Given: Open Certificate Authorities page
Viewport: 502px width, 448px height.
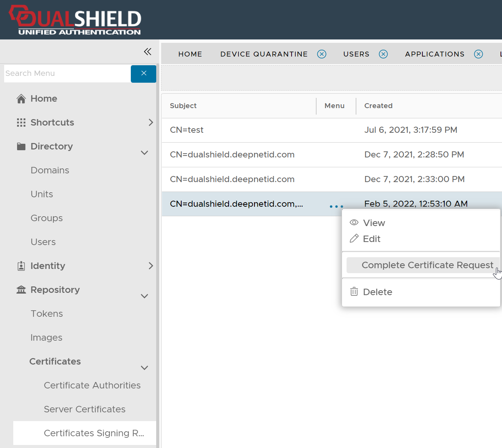Looking at the screenshot, I should pos(92,385).
